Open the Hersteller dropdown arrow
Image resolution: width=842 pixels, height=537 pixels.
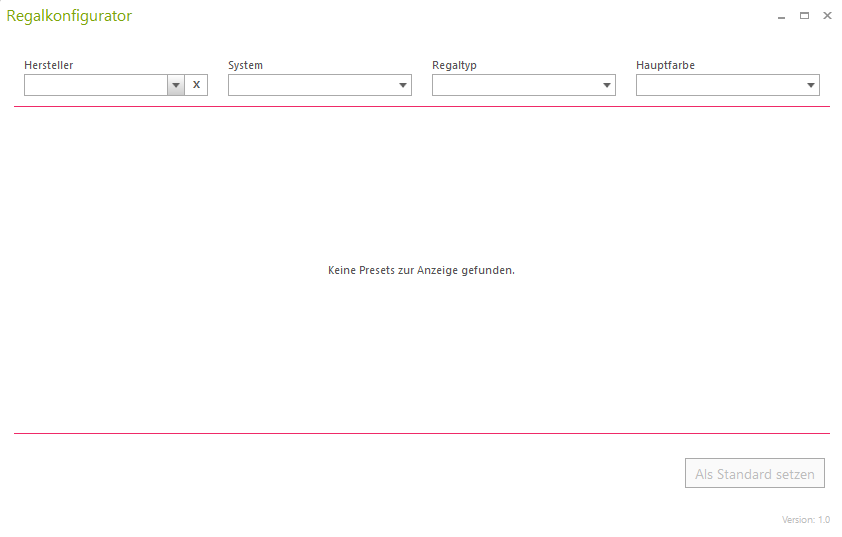(x=176, y=85)
